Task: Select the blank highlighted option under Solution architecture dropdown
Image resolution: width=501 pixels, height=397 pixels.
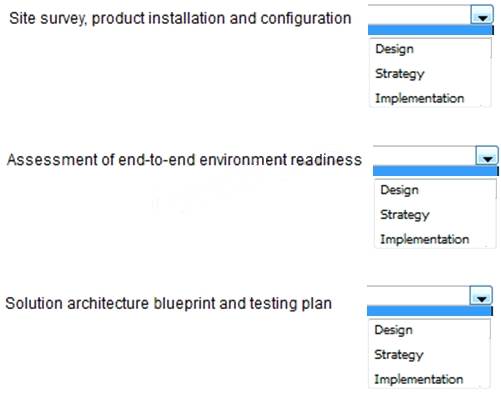Action: [x=430, y=311]
